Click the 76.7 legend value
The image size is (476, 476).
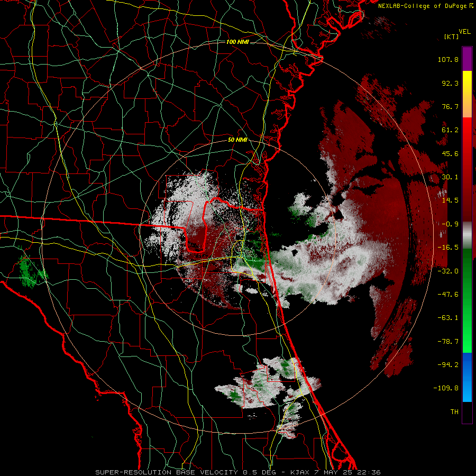coord(450,106)
